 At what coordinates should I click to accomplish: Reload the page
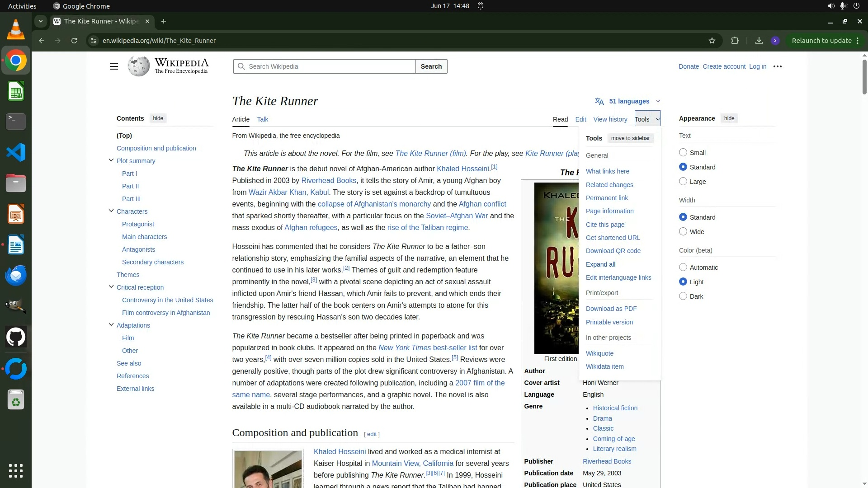pyautogui.click(x=74, y=41)
